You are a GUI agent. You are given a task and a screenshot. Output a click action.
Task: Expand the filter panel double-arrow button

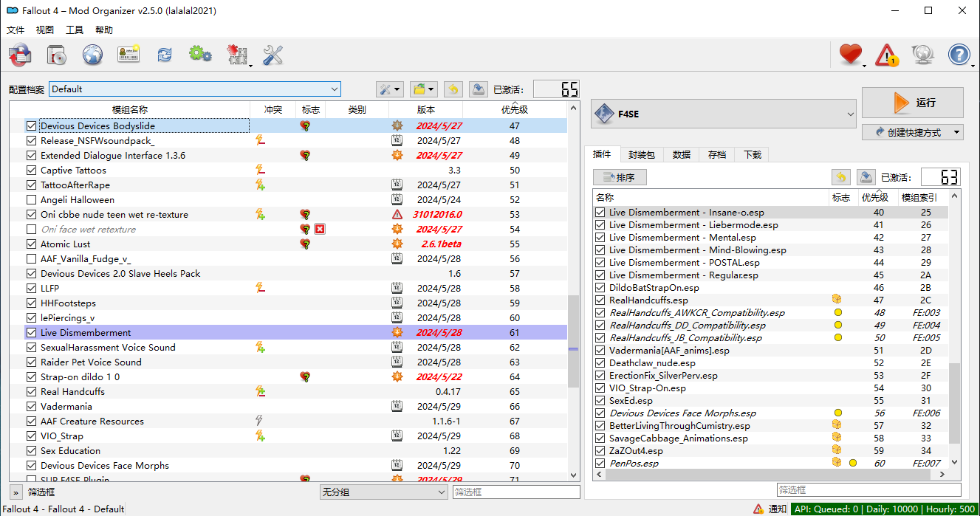(x=16, y=492)
